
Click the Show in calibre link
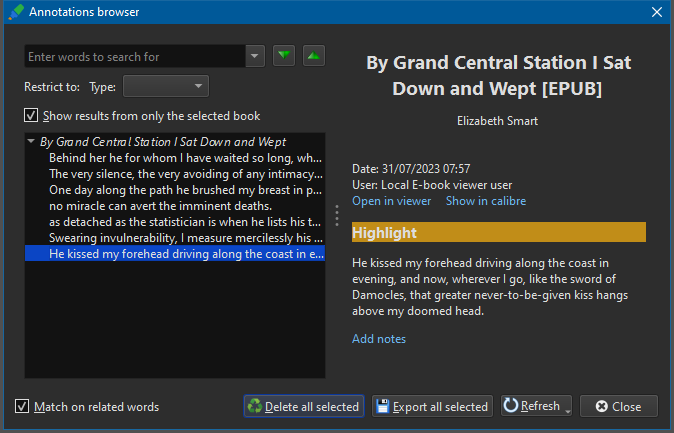(486, 201)
